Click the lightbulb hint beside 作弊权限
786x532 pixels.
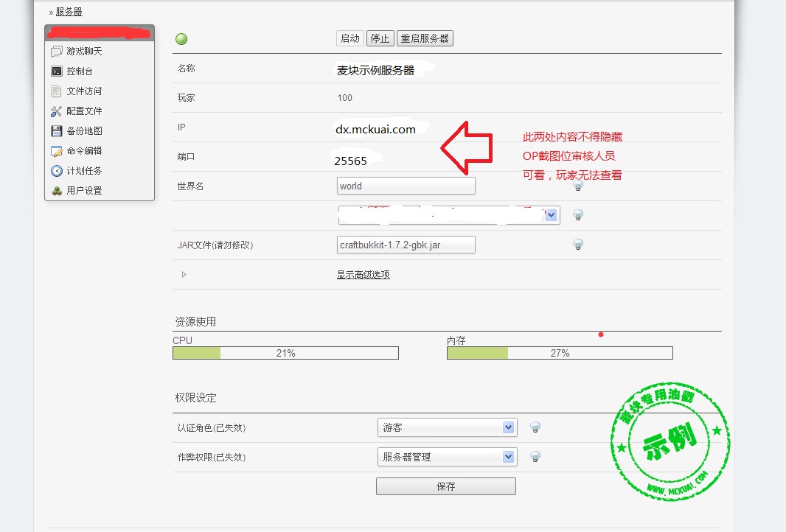(535, 457)
